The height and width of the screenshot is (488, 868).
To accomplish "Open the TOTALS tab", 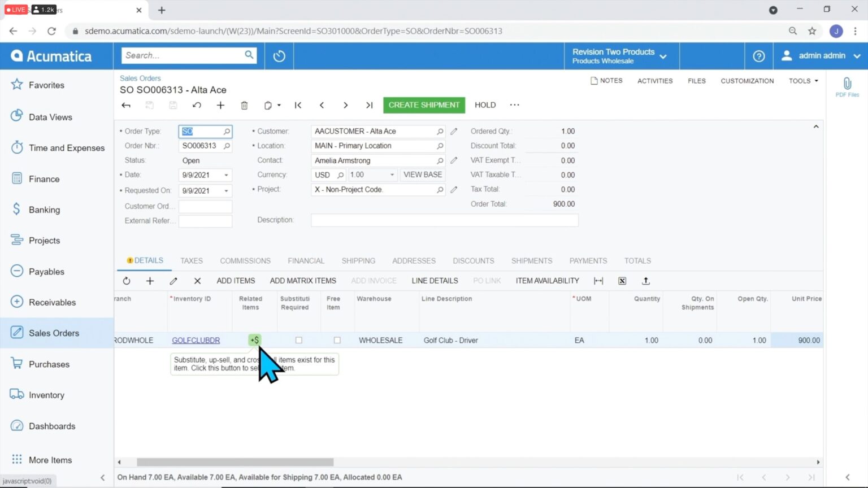I will (x=637, y=261).
